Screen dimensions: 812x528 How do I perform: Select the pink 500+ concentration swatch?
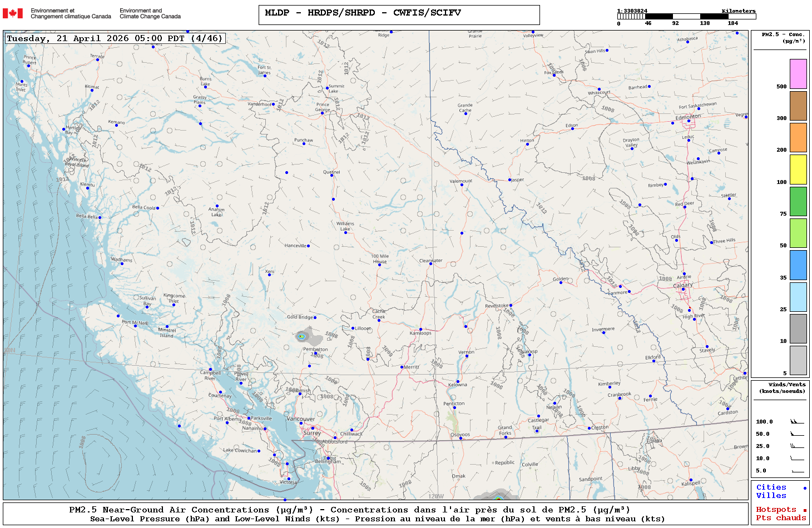[798, 74]
